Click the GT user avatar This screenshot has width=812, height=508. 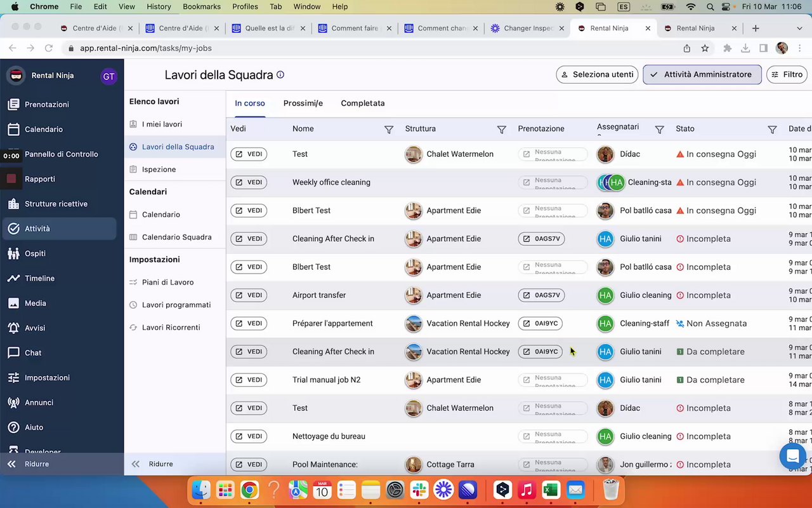coord(108,76)
